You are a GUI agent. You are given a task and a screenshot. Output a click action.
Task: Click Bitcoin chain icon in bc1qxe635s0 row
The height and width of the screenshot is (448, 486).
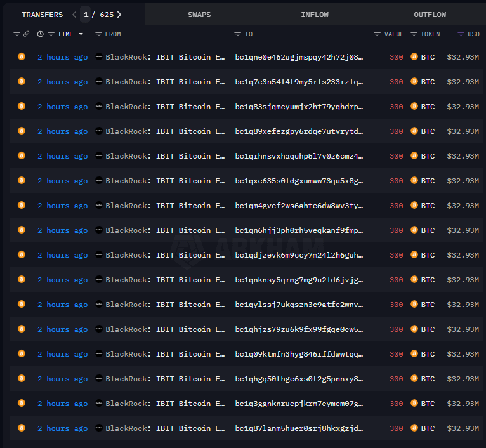pos(22,180)
